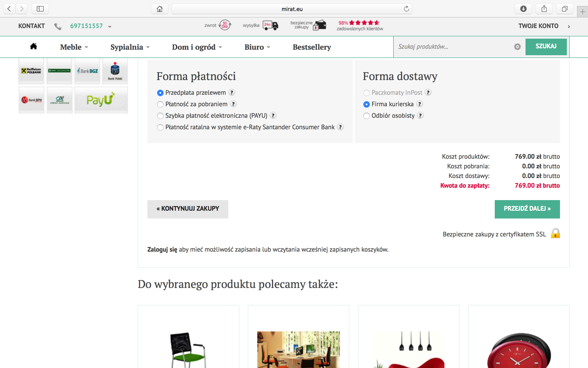Click the home icon in the navigation bar
Image resolution: width=588 pixels, height=368 pixels.
(x=33, y=46)
